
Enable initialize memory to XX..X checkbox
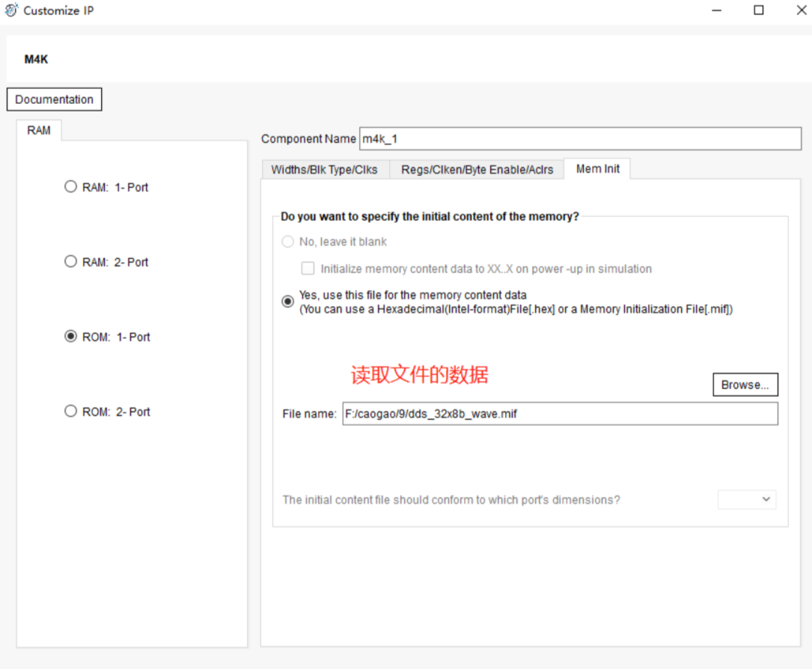[x=308, y=269]
